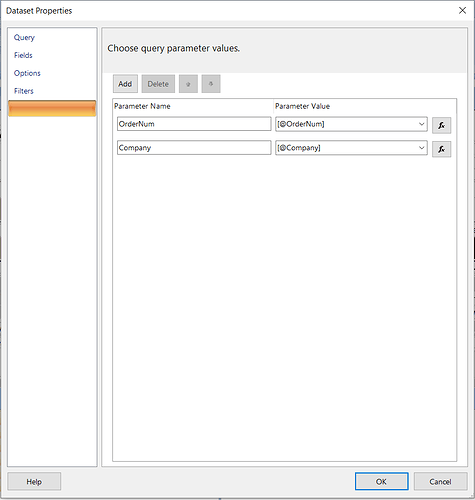The image size is (475, 500).
Task: Click the last arrow button in the toolbar
Action: coord(211,84)
